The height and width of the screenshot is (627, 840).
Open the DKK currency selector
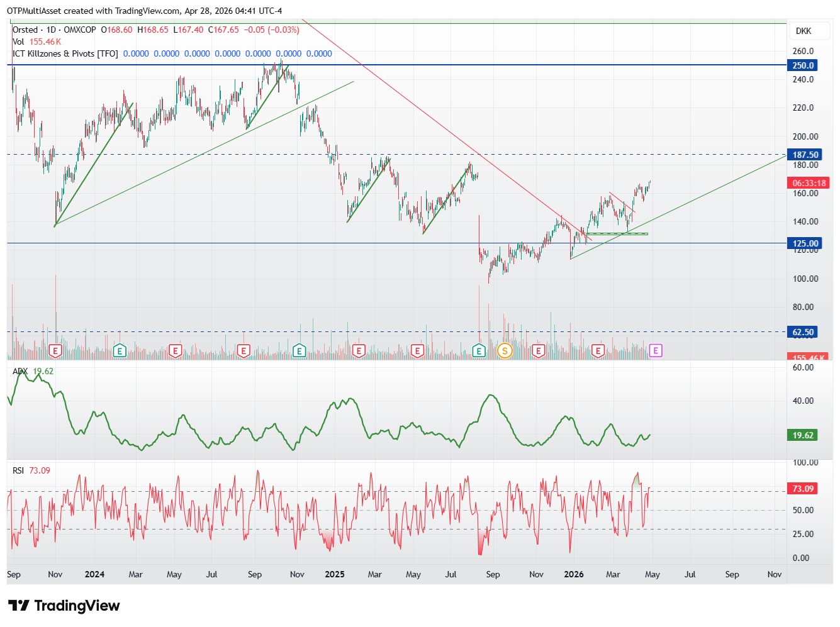tap(804, 31)
